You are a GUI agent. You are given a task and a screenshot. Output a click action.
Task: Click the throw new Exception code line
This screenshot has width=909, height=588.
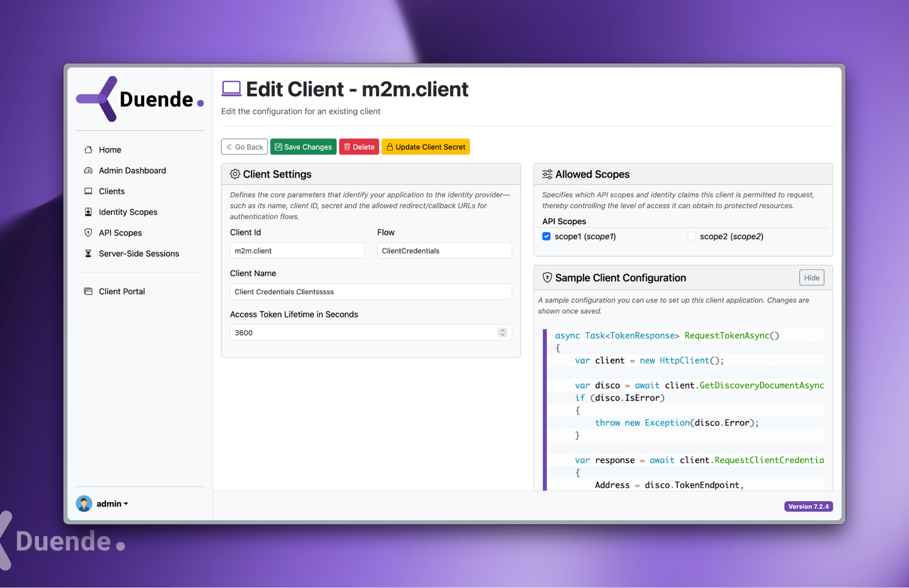(677, 423)
